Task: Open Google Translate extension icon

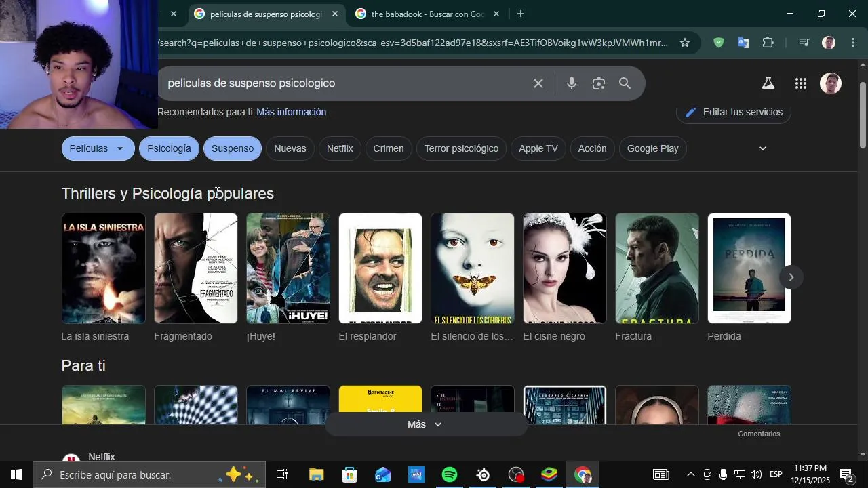Action: tap(743, 43)
